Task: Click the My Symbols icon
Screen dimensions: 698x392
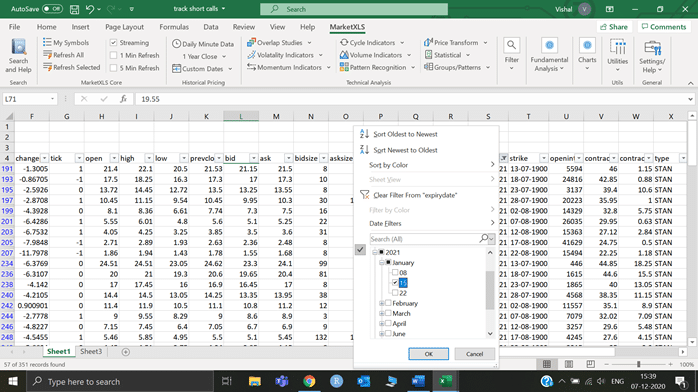Action: [x=47, y=42]
